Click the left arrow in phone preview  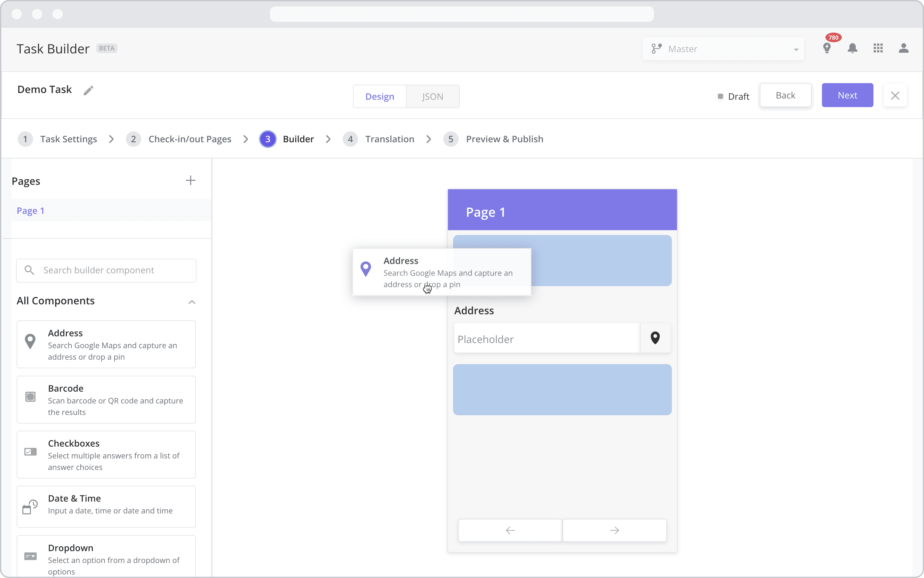coord(510,531)
